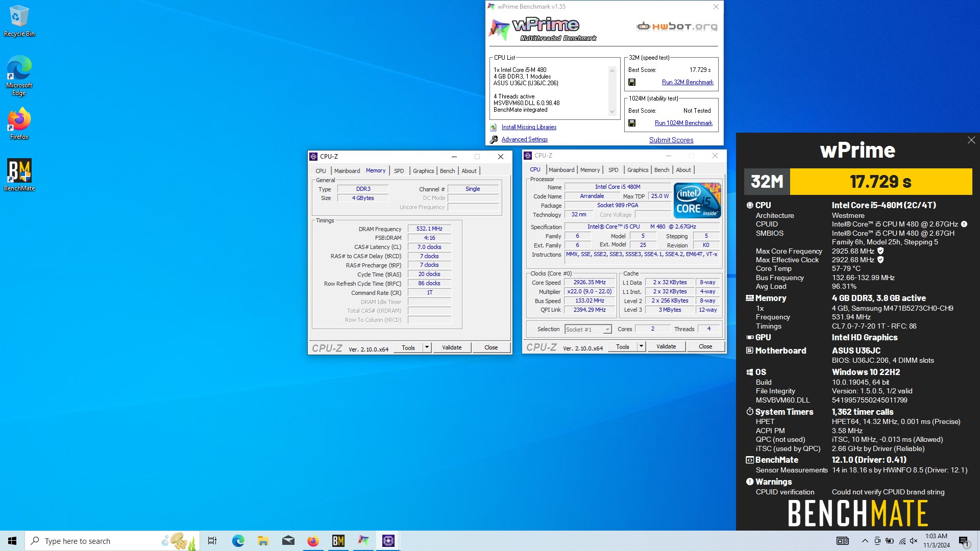The image size is (980, 551).
Task: Open Microsoft Edge from the taskbar
Action: tap(238, 541)
